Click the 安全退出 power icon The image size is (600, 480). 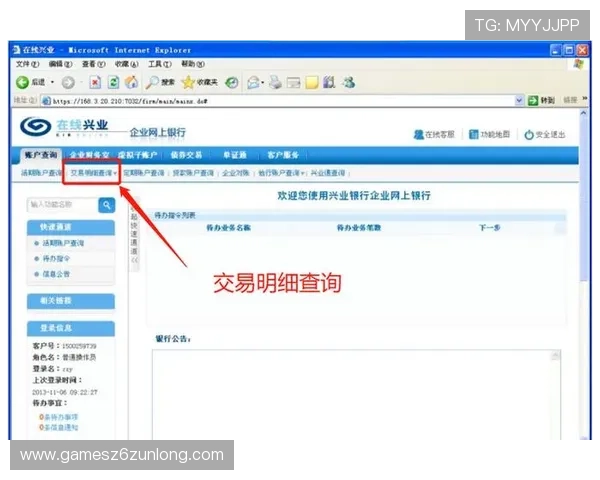[529, 134]
